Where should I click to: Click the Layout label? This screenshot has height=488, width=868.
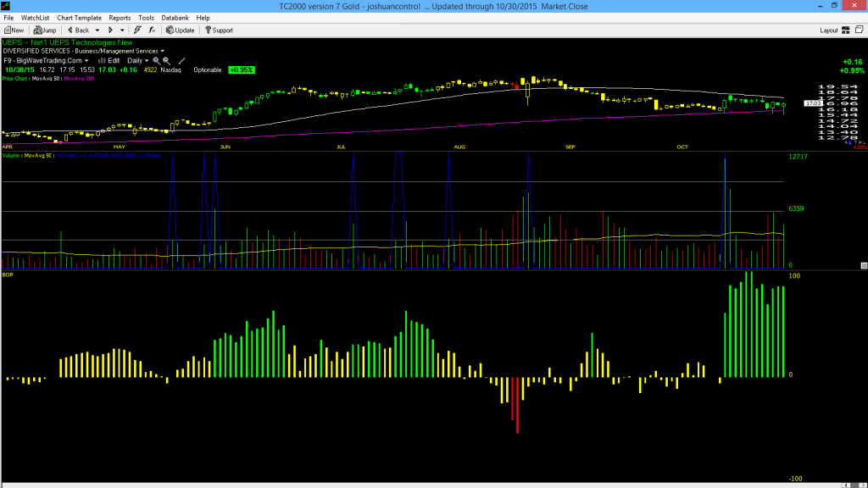pos(828,30)
